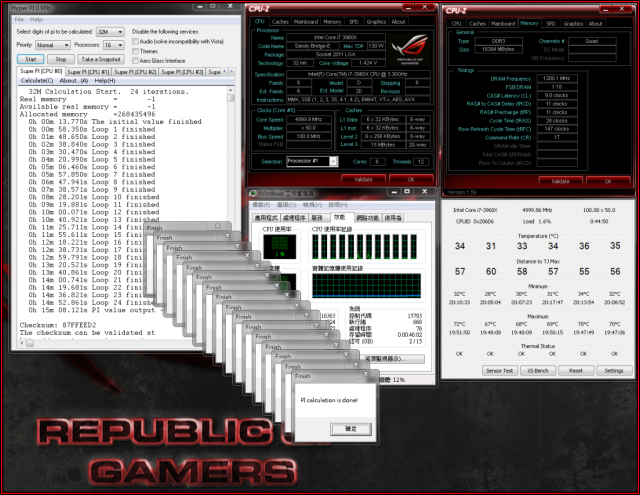Click memory usage history graph
640x495 pixels.
coord(366,286)
